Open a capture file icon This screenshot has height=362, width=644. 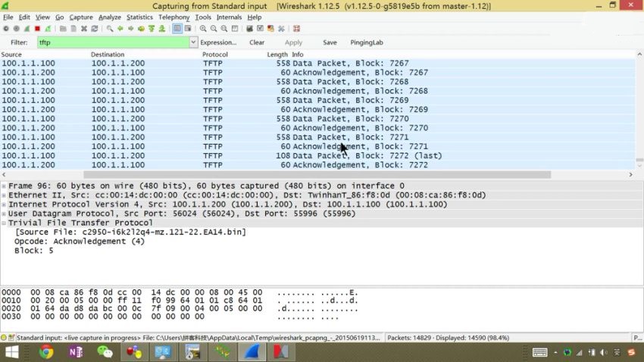[63, 29]
